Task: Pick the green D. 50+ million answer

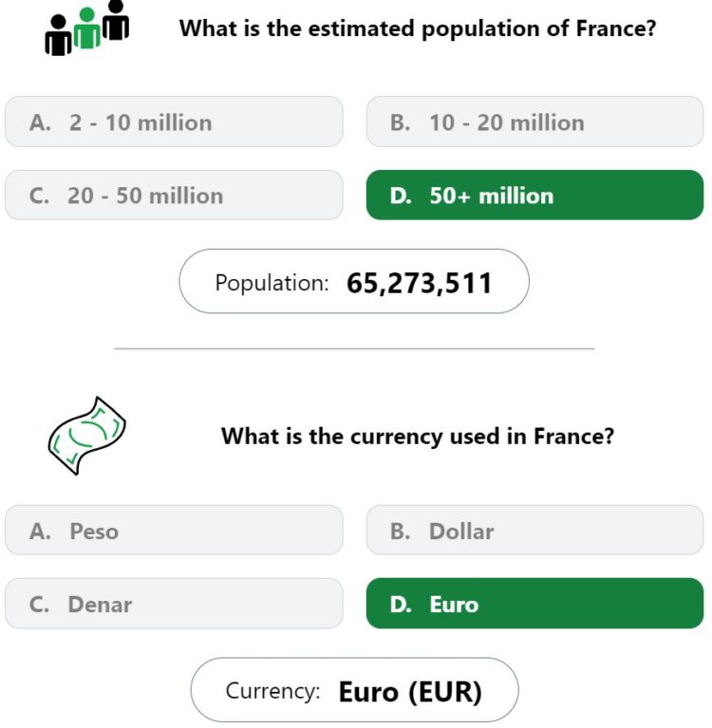Action: click(535, 195)
